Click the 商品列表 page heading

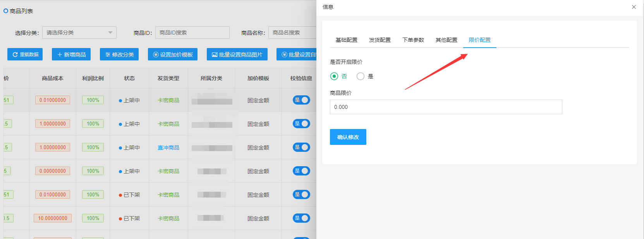coord(21,11)
